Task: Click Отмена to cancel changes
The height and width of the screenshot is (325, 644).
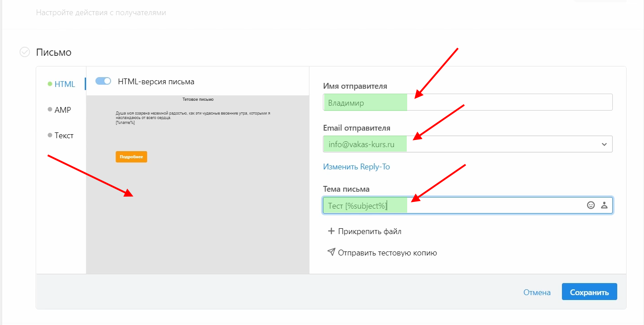Action: coord(537,292)
